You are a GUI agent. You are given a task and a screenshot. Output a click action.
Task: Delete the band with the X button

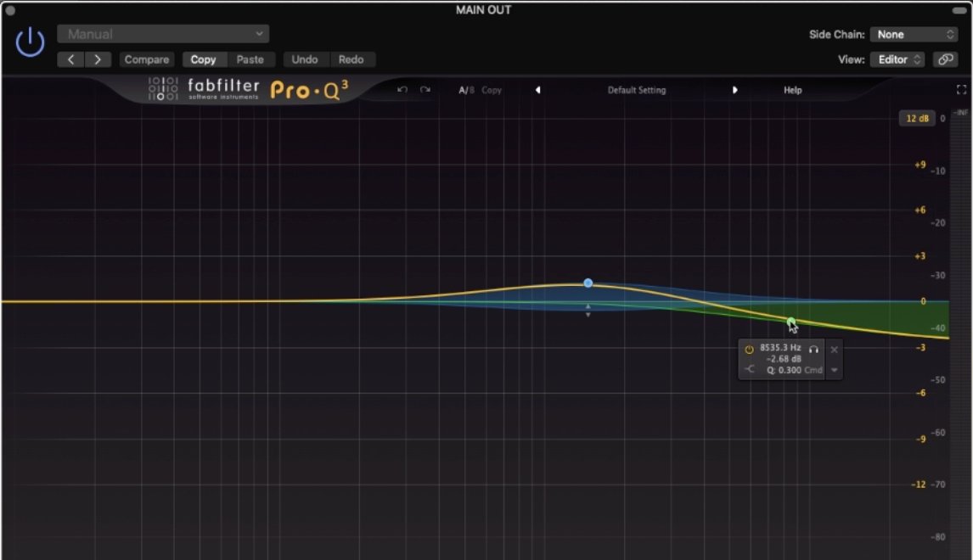point(835,349)
